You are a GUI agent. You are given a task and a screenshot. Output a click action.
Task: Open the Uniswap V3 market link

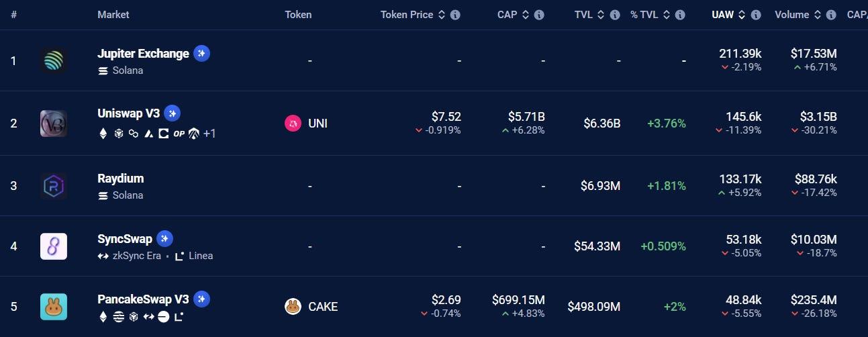[129, 113]
